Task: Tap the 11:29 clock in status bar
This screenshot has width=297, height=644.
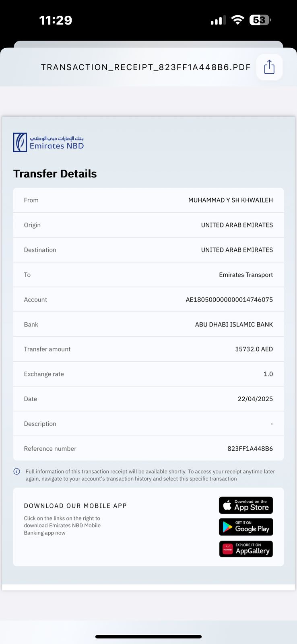Action: tap(56, 20)
